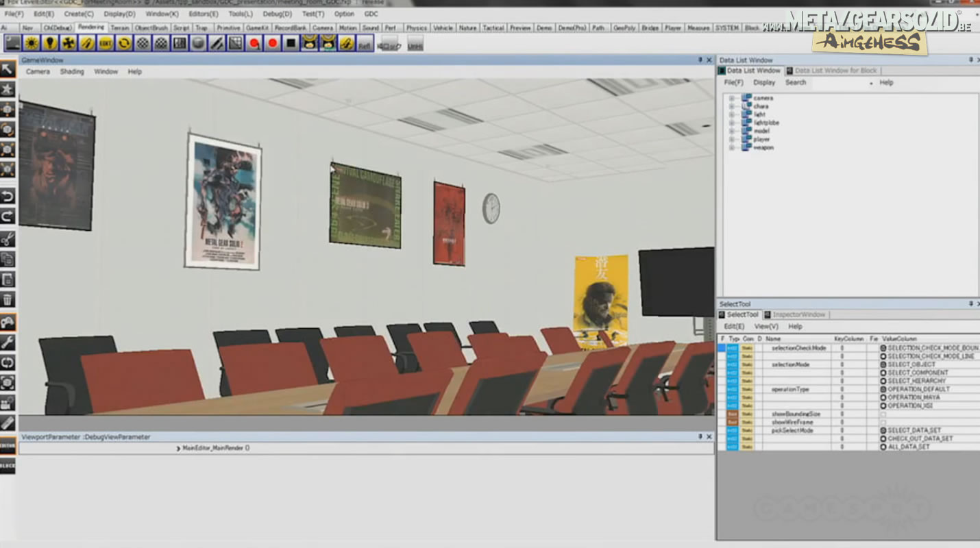980x548 pixels.
Task: Expand the camera node in the Data List
Action: click(x=731, y=98)
